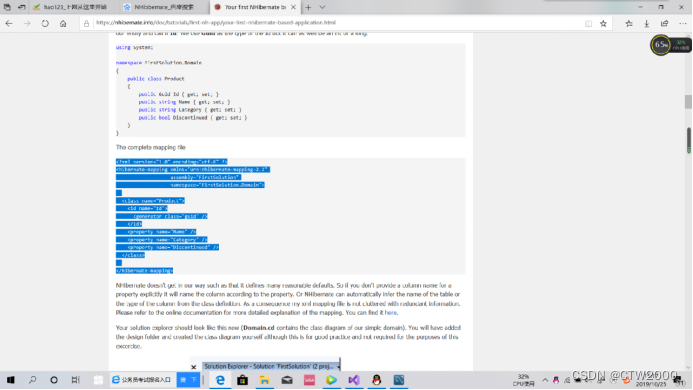Viewport: 693px width, 390px height.
Task: Click the blue search button on taskbar
Action: coord(188,380)
